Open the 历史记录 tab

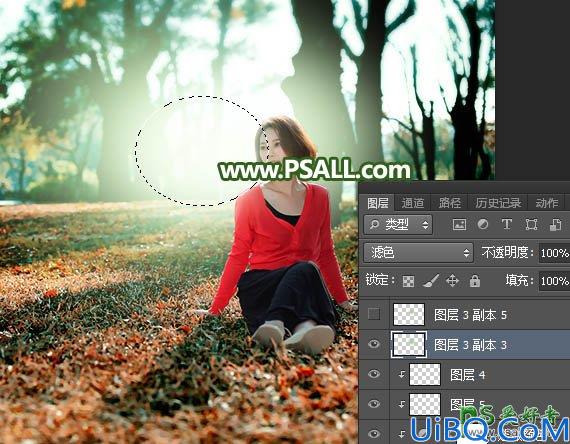coord(498,203)
